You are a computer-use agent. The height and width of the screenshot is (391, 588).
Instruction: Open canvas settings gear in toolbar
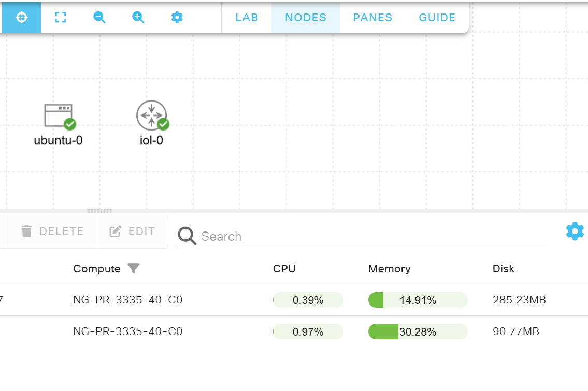pyautogui.click(x=177, y=18)
